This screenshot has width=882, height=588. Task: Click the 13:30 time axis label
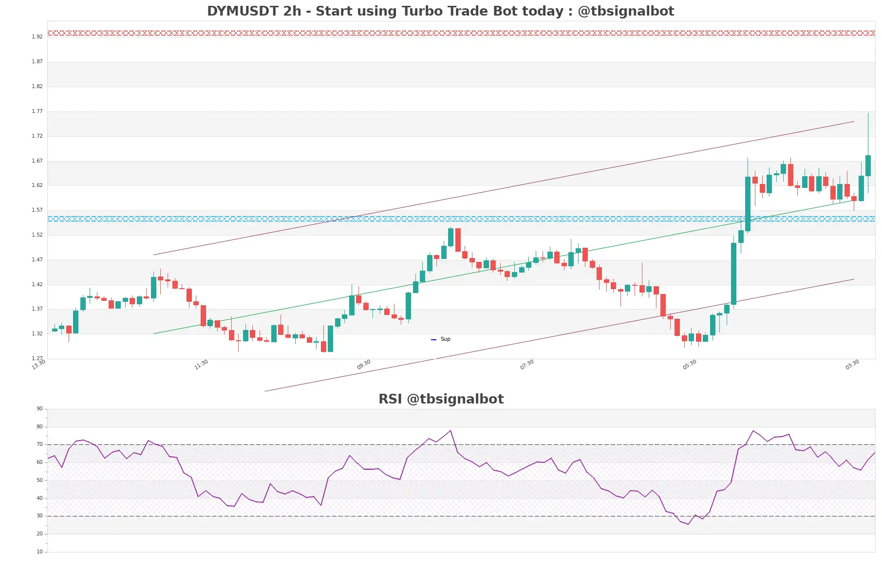[38, 365]
